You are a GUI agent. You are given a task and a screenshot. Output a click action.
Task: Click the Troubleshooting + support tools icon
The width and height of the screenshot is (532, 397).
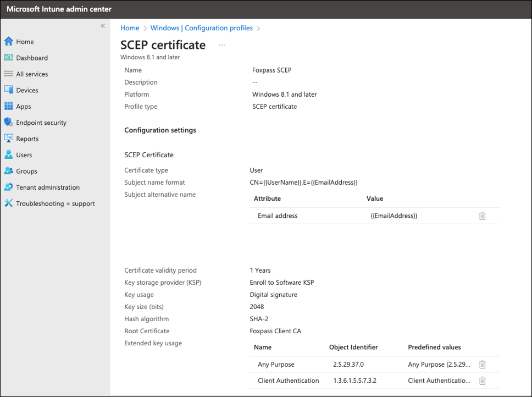coord(8,203)
